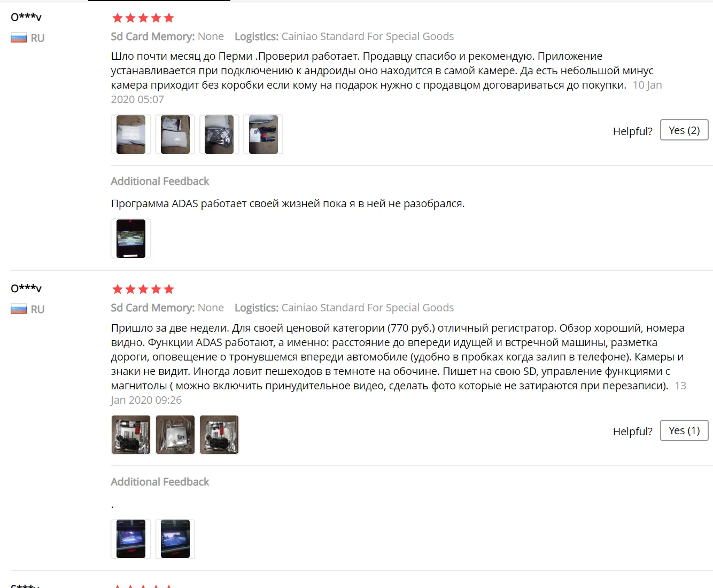Open second photo in the 770 руб. review

tap(175, 435)
